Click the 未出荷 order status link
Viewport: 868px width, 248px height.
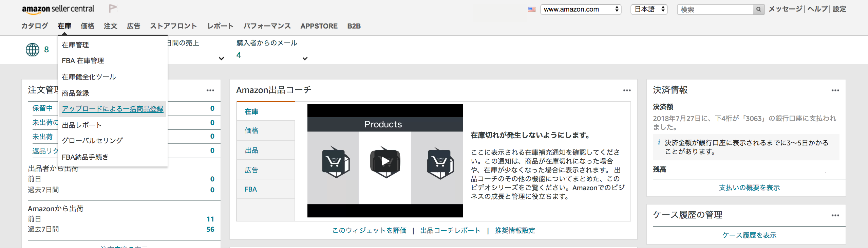pyautogui.click(x=42, y=137)
